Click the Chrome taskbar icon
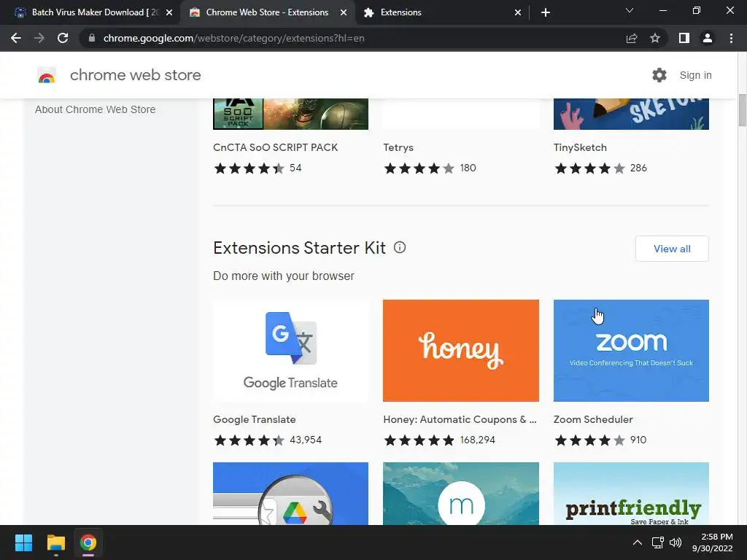Screen dimensions: 747x560 88,542
